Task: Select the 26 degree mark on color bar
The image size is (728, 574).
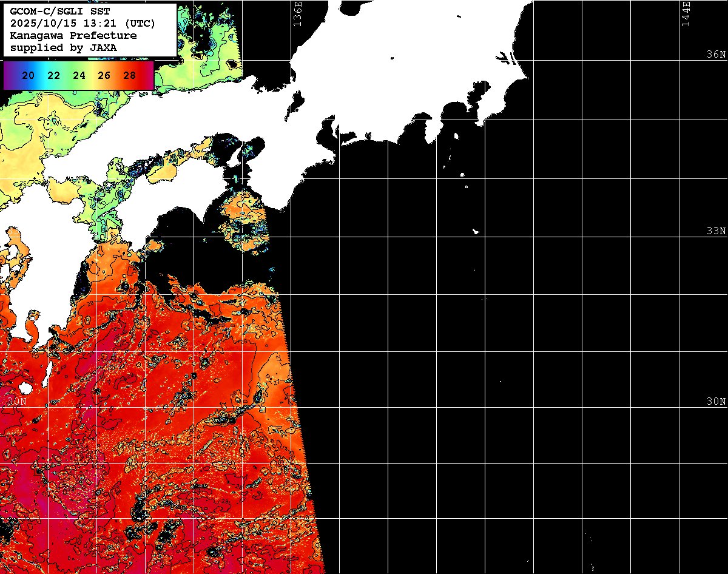Action: tap(104, 75)
